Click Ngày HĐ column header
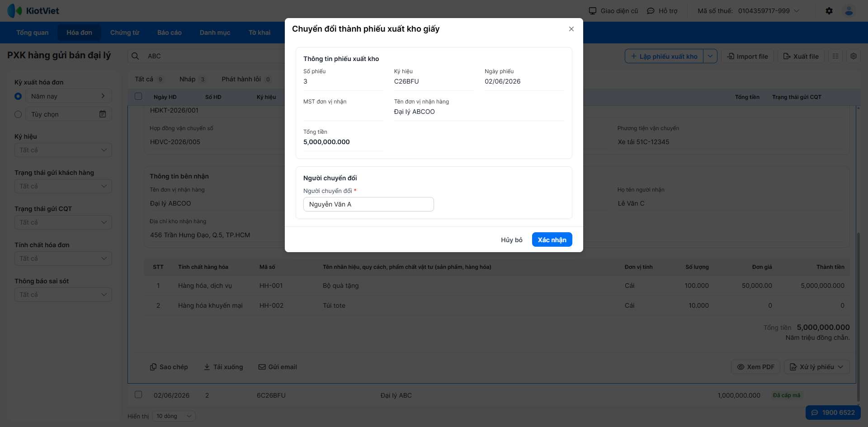 [x=165, y=97]
